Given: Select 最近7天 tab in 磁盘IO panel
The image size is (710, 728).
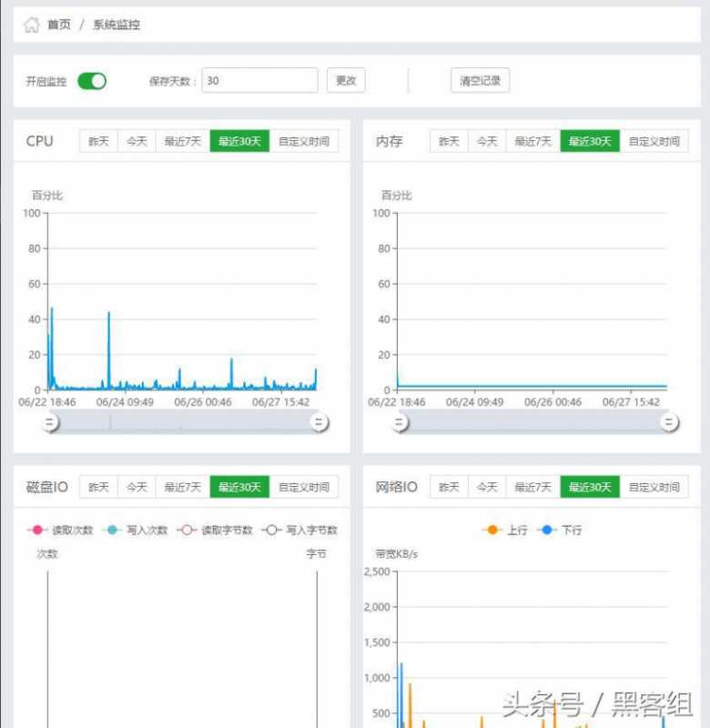Looking at the screenshot, I should [183, 487].
